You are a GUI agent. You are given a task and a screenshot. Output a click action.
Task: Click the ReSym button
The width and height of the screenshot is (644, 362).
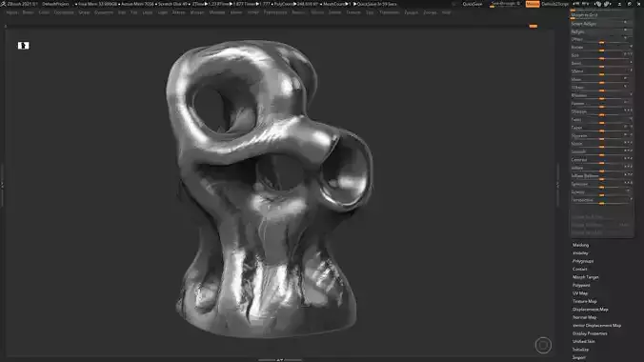[601, 31]
